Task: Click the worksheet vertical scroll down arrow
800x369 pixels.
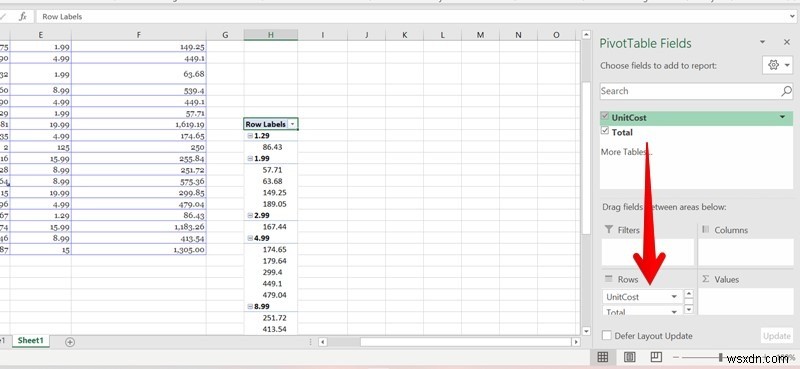Action: click(586, 331)
